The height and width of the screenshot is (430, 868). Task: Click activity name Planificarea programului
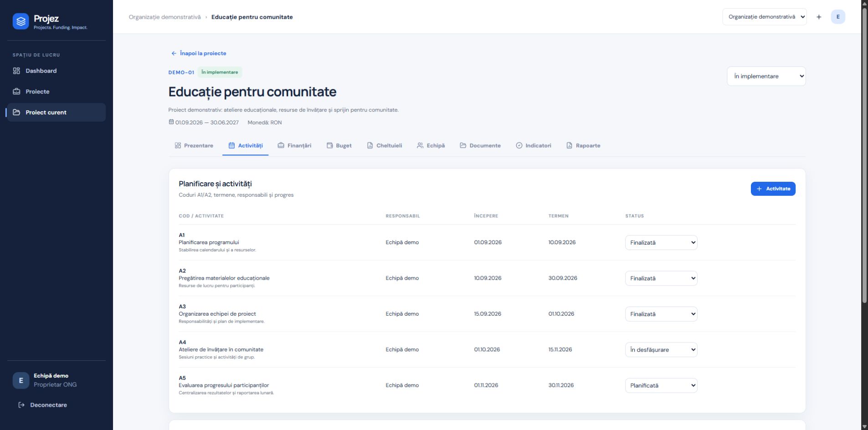209,242
